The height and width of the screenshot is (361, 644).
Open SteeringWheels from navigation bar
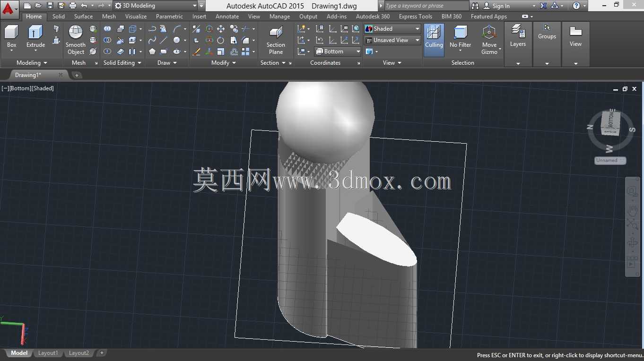[633, 192]
